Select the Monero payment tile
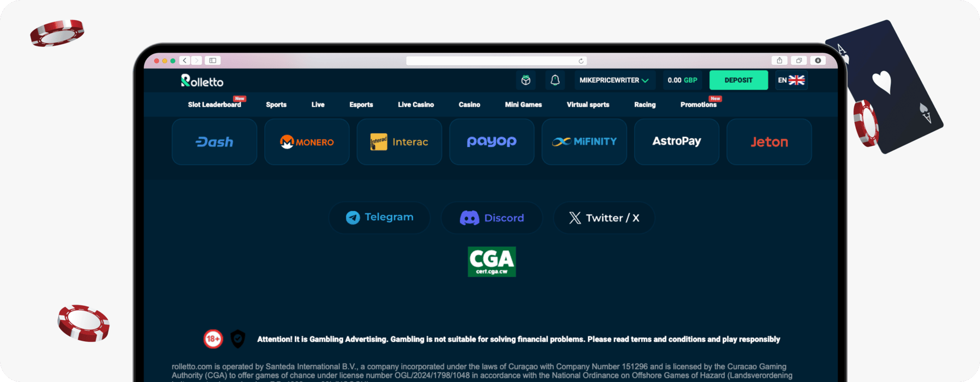The image size is (980, 382). (307, 142)
